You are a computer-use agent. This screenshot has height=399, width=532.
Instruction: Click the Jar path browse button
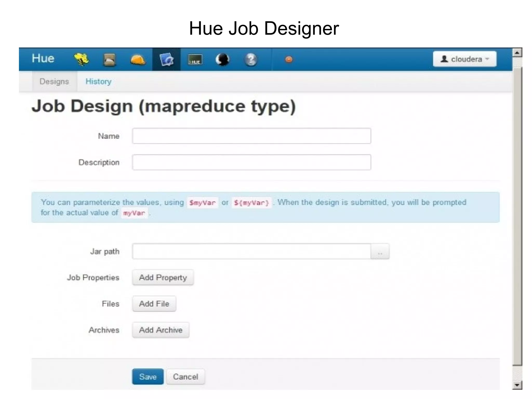pos(380,252)
